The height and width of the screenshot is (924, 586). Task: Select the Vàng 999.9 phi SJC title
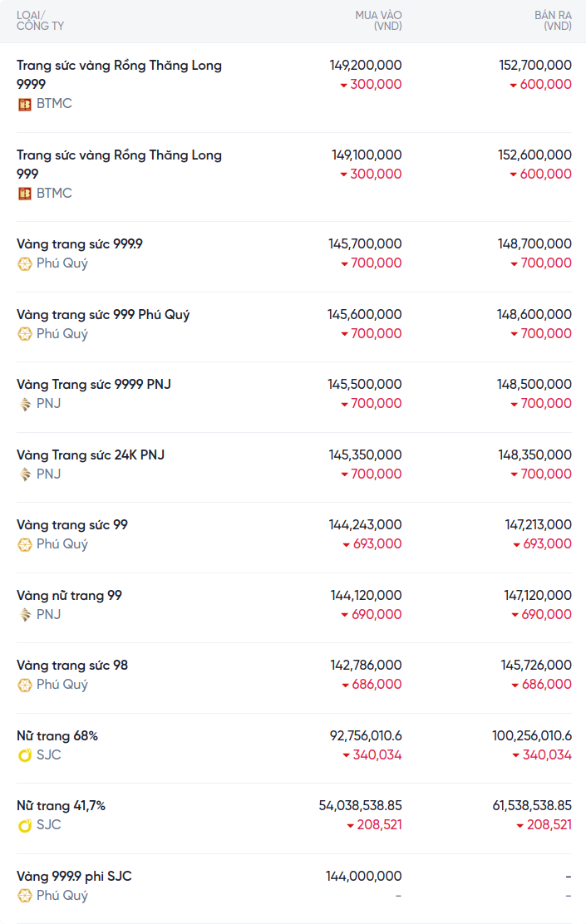74,877
